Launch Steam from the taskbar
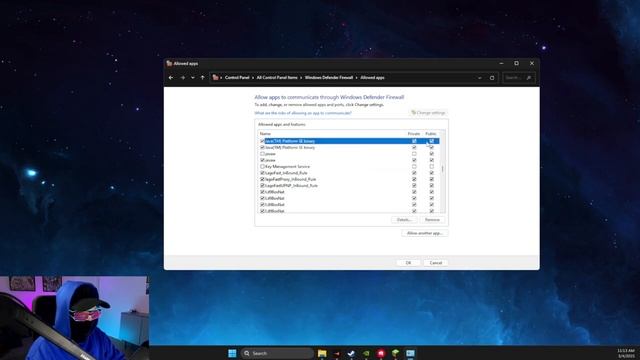This screenshot has height=360, width=640. pos(351,353)
